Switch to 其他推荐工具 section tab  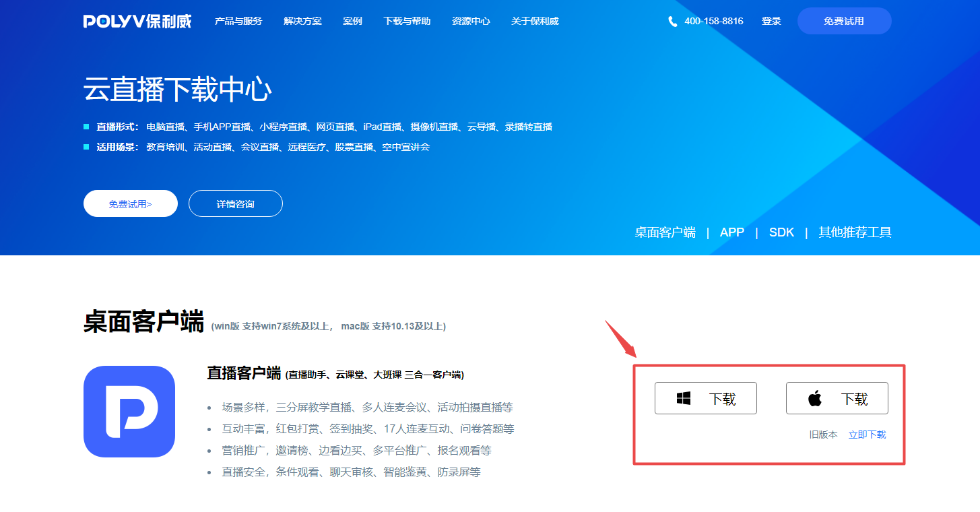coord(855,232)
